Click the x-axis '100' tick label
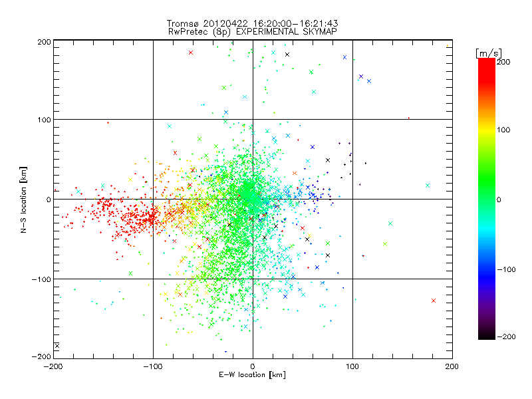 (x=352, y=366)
